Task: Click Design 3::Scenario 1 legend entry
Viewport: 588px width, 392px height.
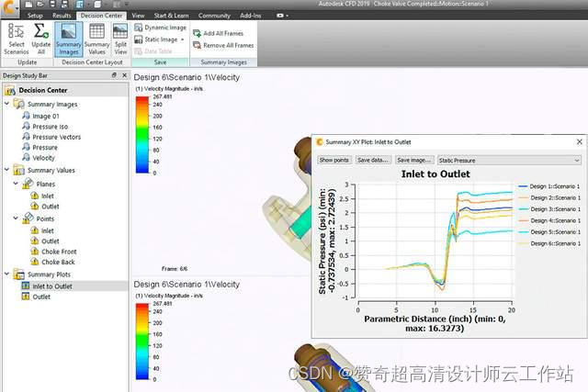Action: click(549, 209)
